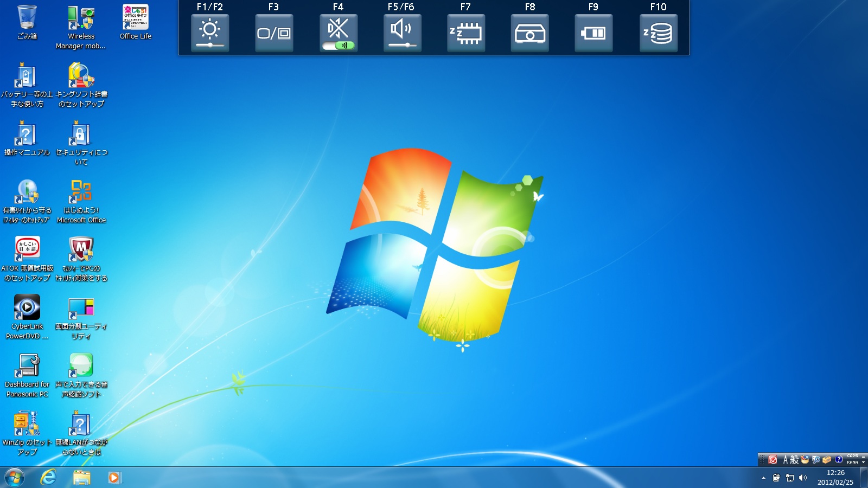Show battery status with F9 button
The height and width of the screenshot is (488, 868).
[593, 33]
